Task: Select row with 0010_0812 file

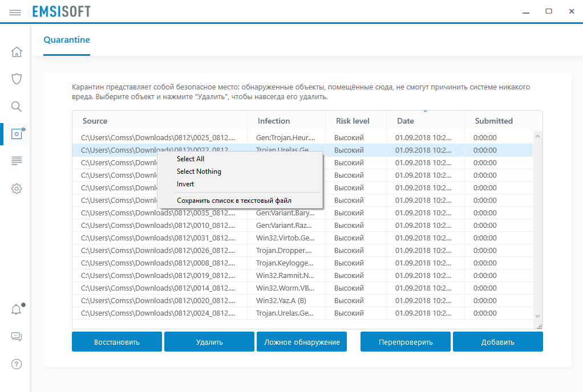Action: [303, 226]
